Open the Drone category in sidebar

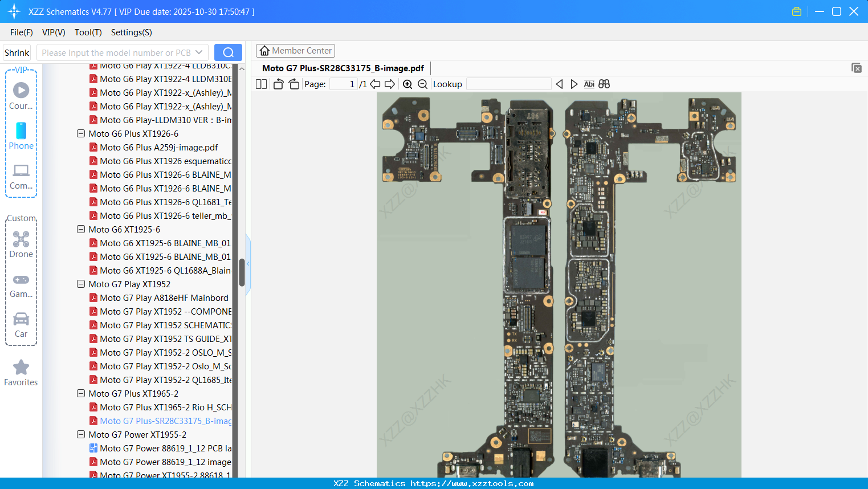(x=21, y=244)
